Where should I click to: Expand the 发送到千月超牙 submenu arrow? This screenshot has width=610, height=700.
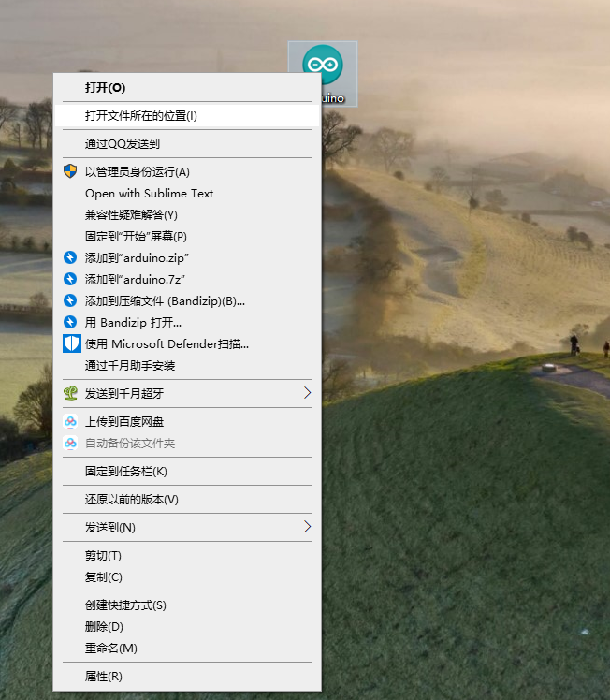pos(307,393)
